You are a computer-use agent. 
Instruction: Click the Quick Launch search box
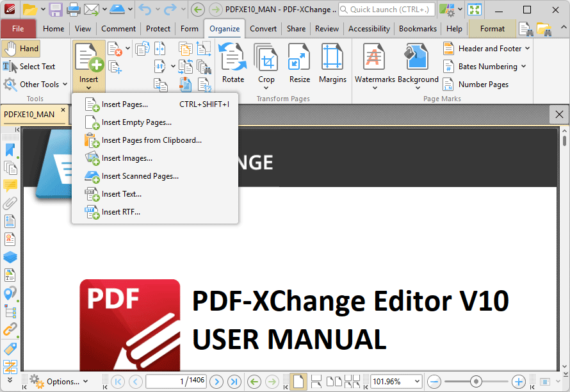pos(387,10)
